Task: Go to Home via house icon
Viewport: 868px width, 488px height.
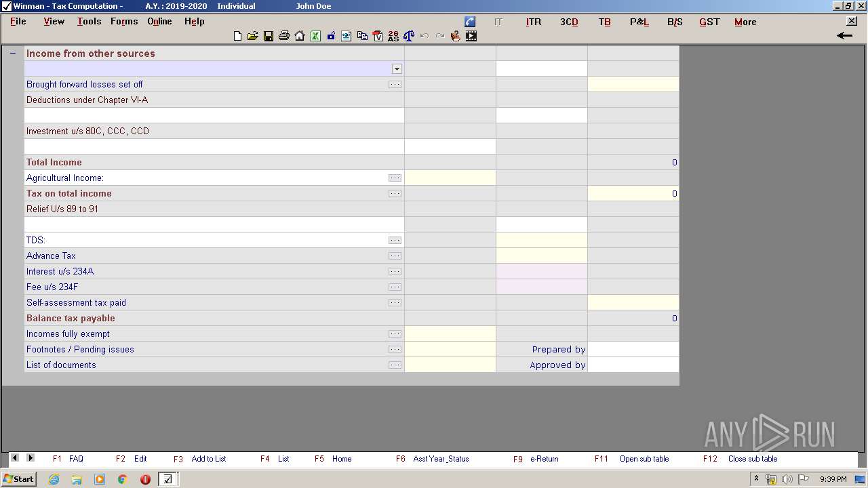Action: click(x=300, y=36)
